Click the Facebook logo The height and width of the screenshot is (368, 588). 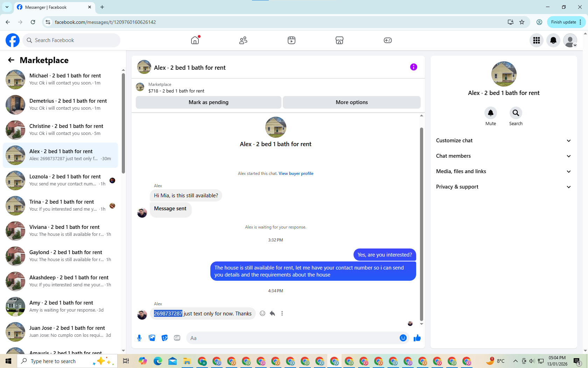point(13,40)
